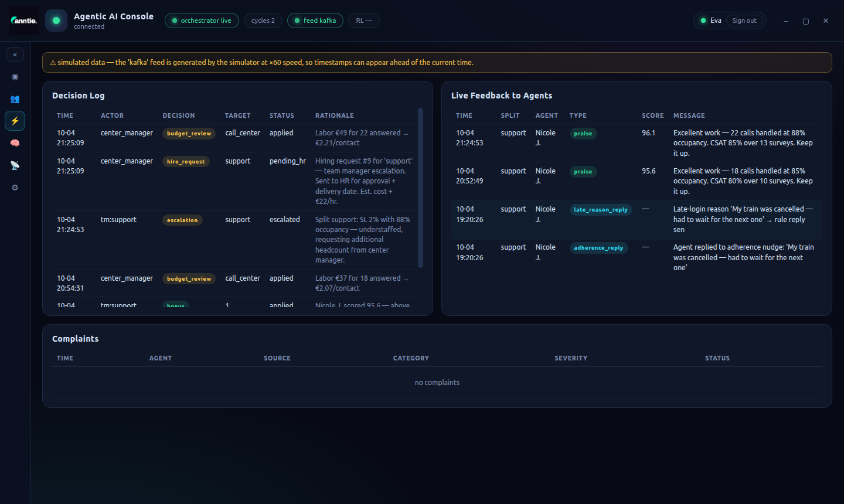Maximize the Agentic AI Console window

[x=806, y=21]
